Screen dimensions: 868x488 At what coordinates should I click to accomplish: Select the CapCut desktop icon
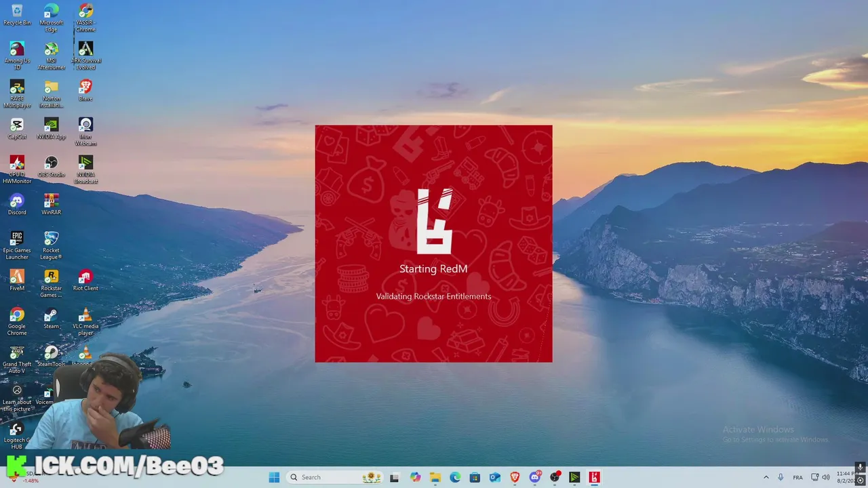tap(17, 128)
